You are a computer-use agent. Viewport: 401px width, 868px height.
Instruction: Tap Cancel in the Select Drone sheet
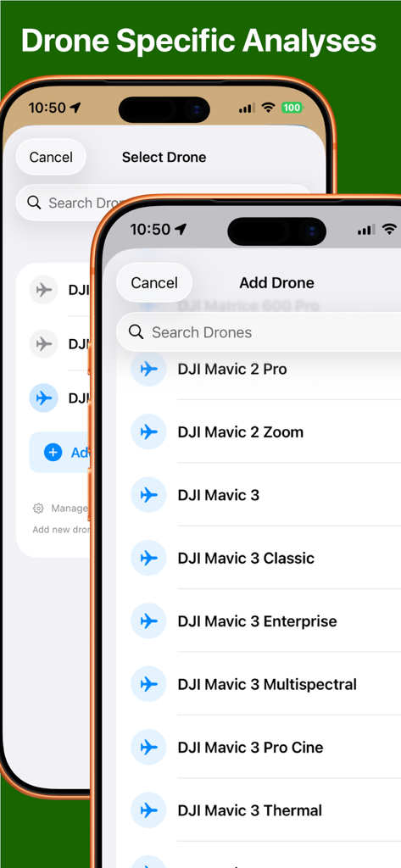[x=51, y=157]
